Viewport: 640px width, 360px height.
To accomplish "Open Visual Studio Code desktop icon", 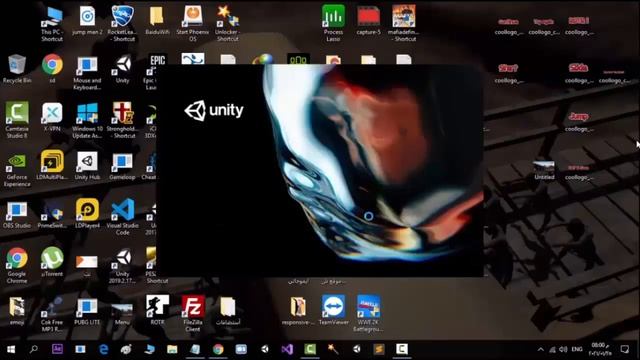I will point(122,216).
